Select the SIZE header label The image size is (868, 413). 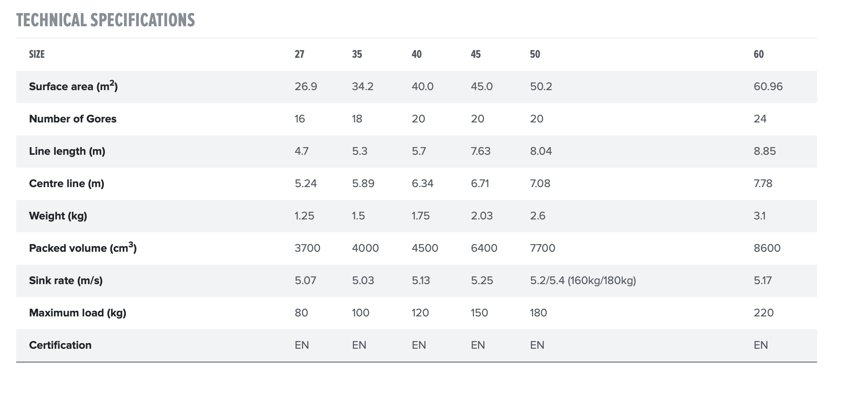(37, 54)
